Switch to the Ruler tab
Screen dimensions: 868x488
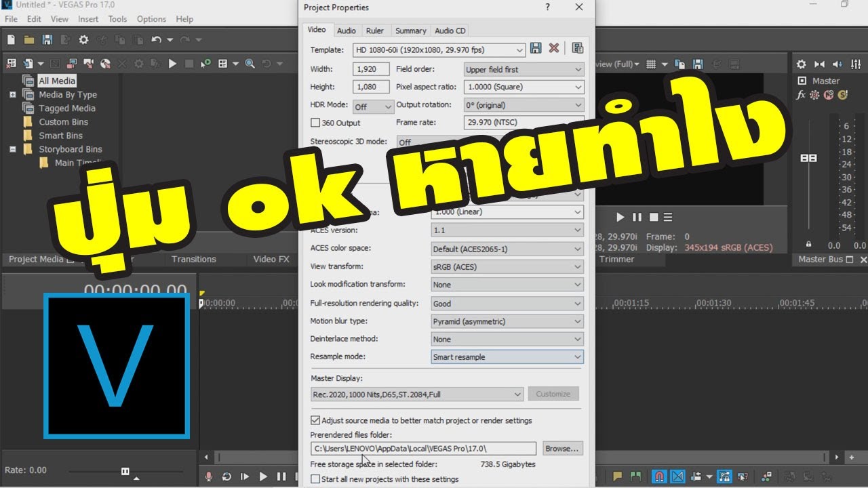375,30
